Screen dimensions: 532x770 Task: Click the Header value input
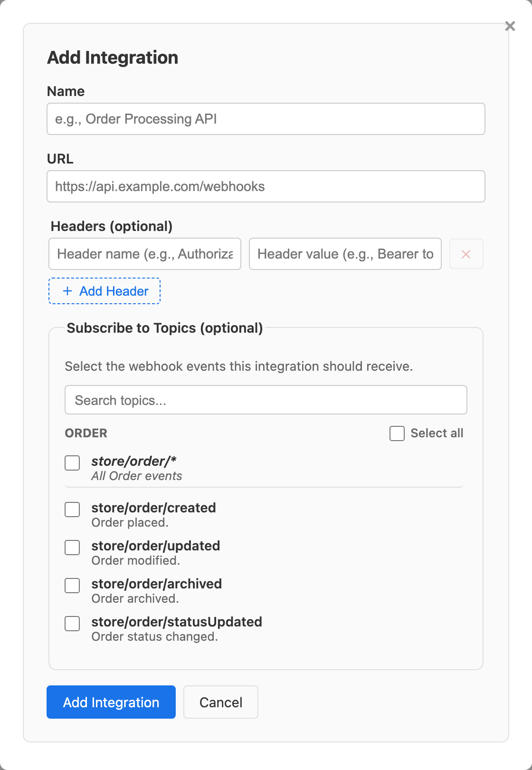(x=345, y=254)
